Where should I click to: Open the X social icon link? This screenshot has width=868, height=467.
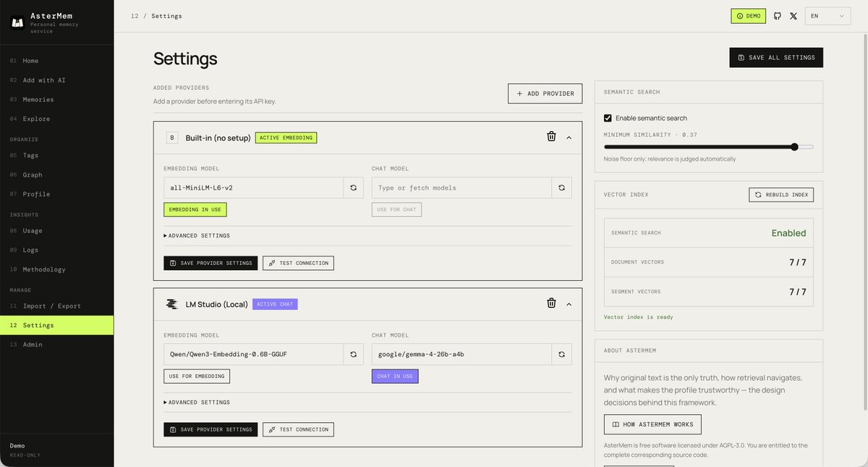click(793, 16)
